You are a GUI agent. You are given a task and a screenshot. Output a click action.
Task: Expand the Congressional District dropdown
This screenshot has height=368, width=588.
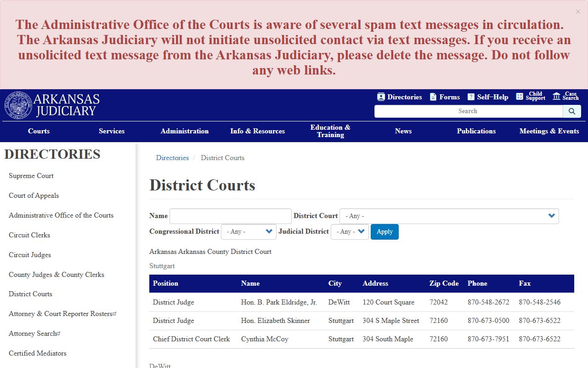[x=249, y=232]
